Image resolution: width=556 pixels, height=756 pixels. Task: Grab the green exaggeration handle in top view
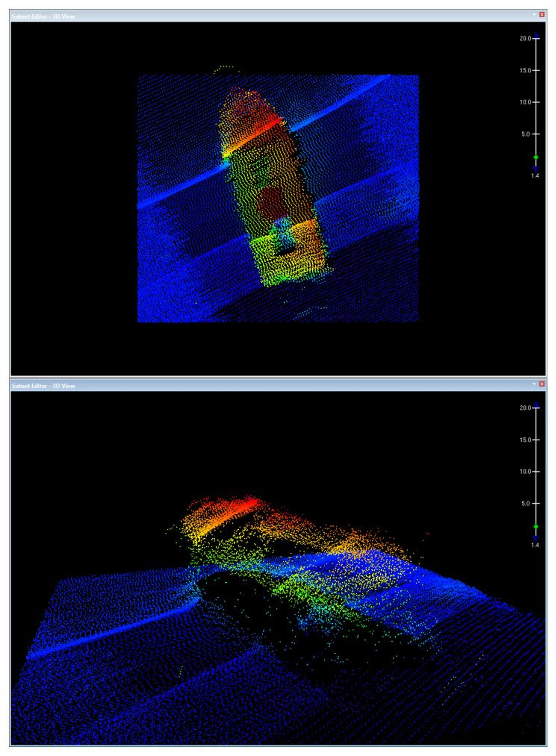[536, 157]
